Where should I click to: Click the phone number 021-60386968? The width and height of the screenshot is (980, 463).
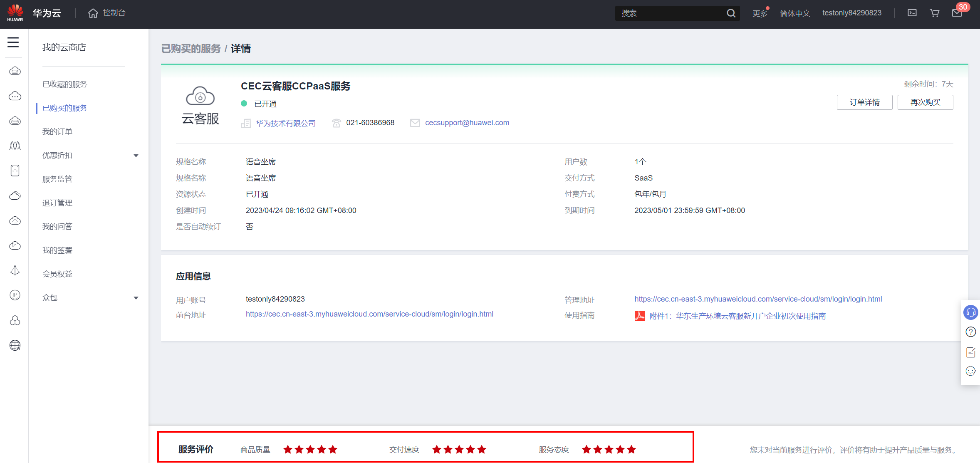[x=370, y=123]
